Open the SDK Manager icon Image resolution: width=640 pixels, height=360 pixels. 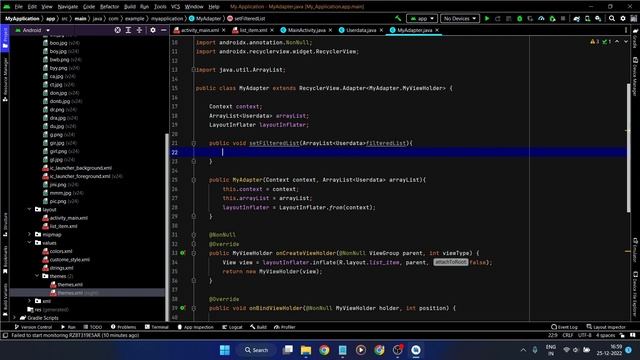[x=598, y=18]
